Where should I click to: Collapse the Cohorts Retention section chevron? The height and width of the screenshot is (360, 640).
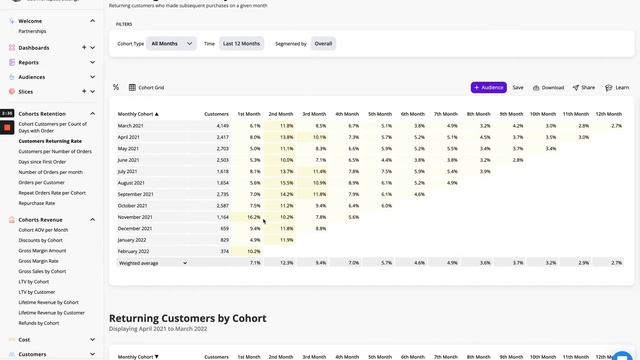coord(93,114)
